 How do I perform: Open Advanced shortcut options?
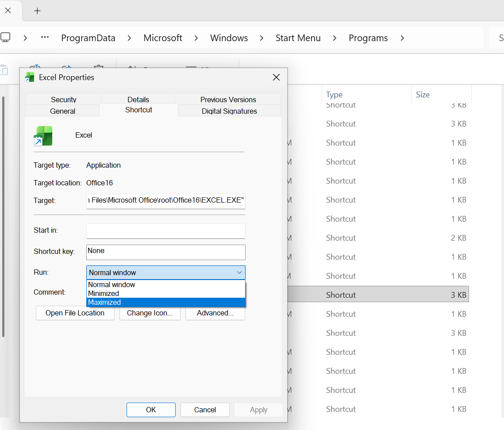pos(215,313)
